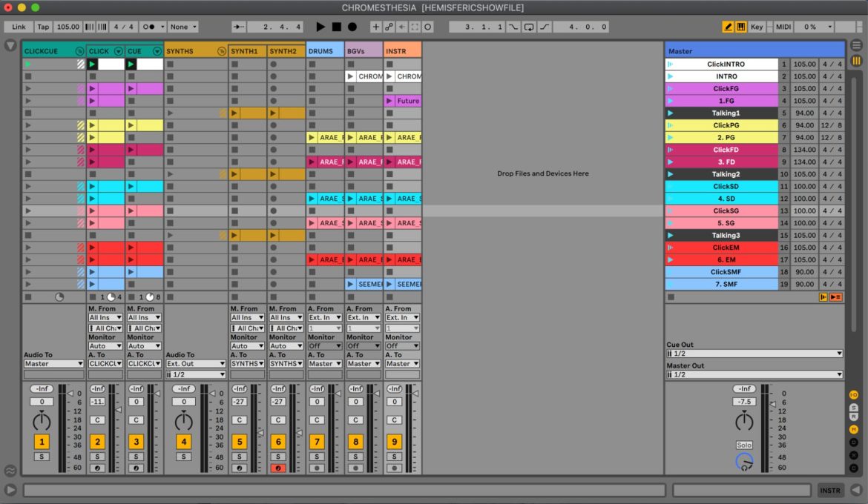Disarm recording on track 6
This screenshot has width=868, height=504.
[279, 468]
